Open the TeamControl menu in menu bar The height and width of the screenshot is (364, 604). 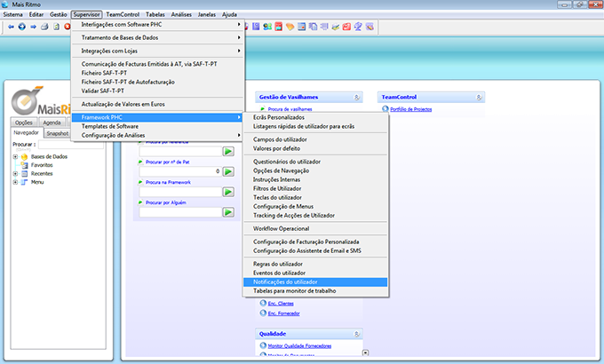click(x=123, y=14)
